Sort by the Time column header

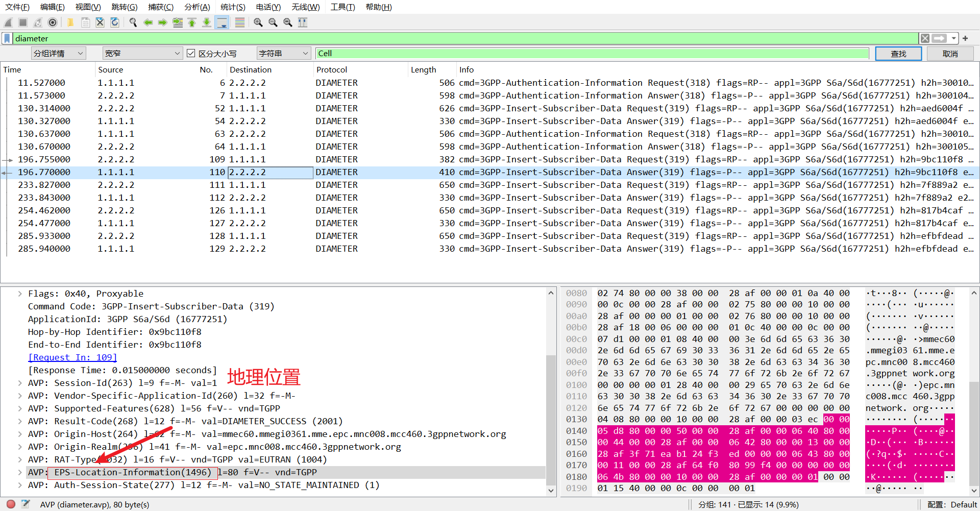click(x=48, y=69)
